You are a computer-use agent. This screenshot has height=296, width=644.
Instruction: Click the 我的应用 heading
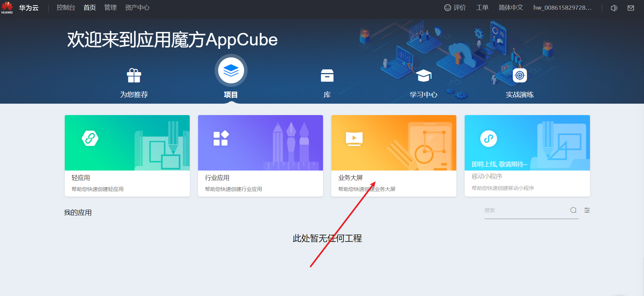point(78,212)
